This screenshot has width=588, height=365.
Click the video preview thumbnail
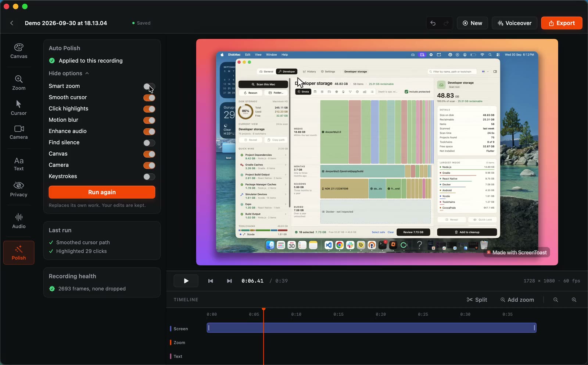click(377, 152)
